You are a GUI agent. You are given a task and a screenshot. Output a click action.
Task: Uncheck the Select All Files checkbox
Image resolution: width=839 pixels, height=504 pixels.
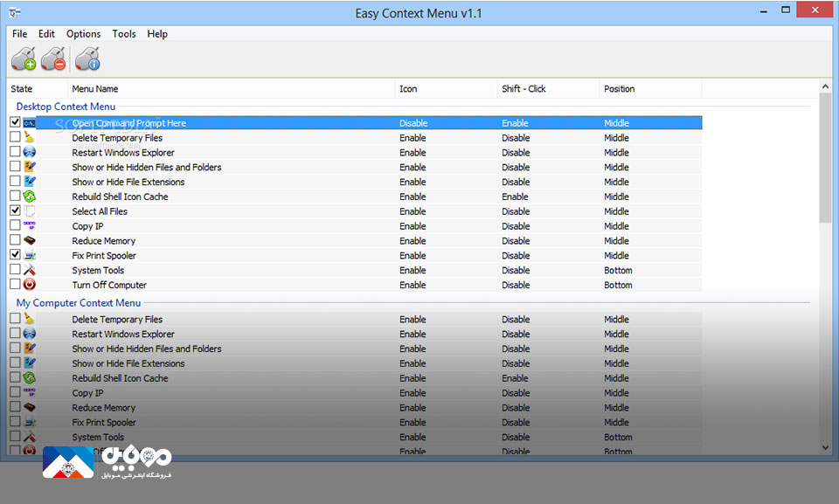(x=15, y=211)
